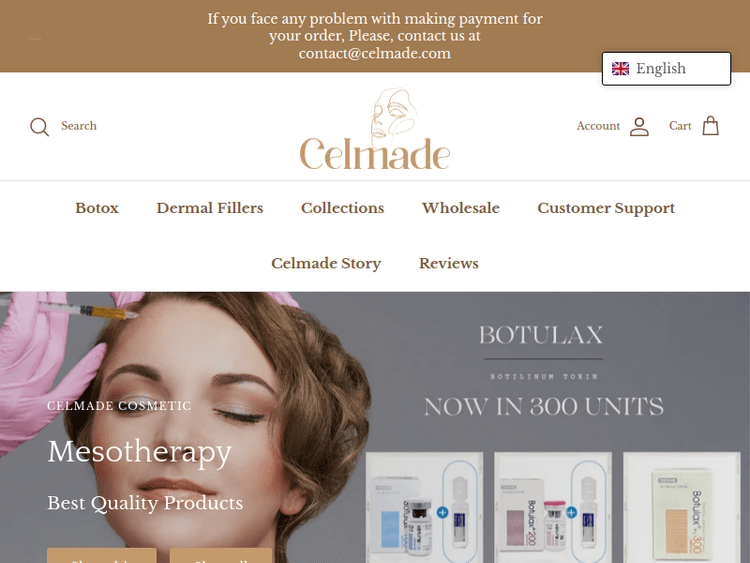This screenshot has height=563, width=750.
Task: Open the English language dropdown
Action: coord(666,69)
